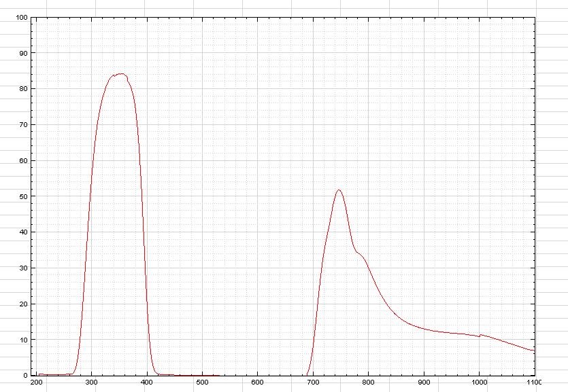
Task: Click the small step in curve at 1000
Action: (x=480, y=335)
